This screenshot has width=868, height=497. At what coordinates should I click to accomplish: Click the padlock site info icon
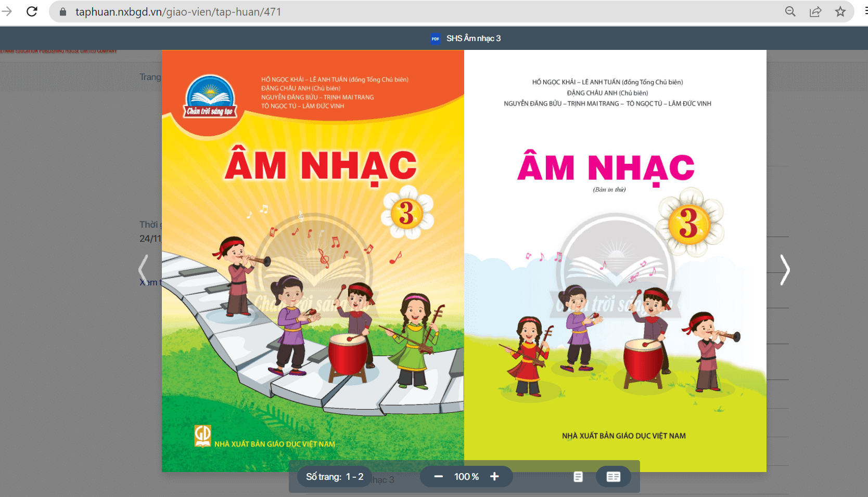[x=63, y=12]
